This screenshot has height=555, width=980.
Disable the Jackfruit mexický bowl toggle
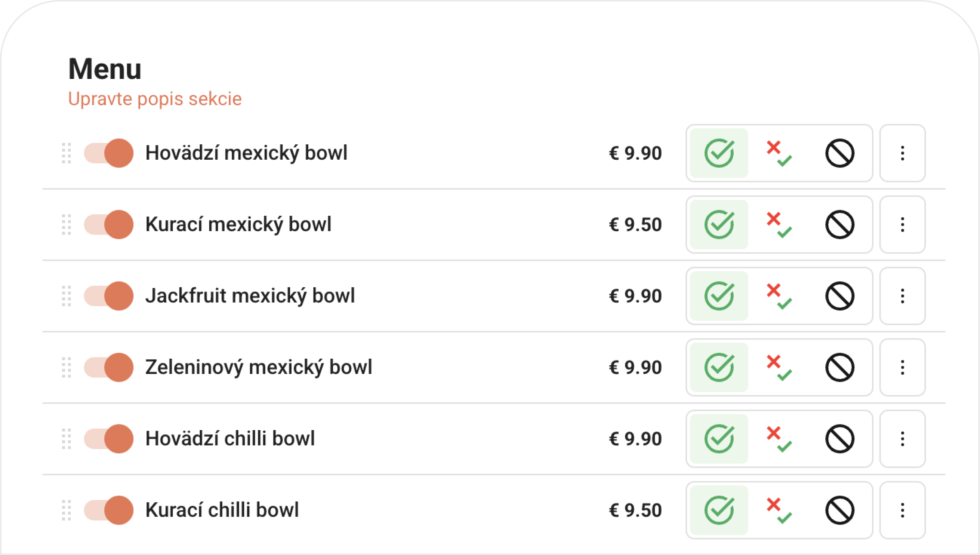click(x=108, y=296)
